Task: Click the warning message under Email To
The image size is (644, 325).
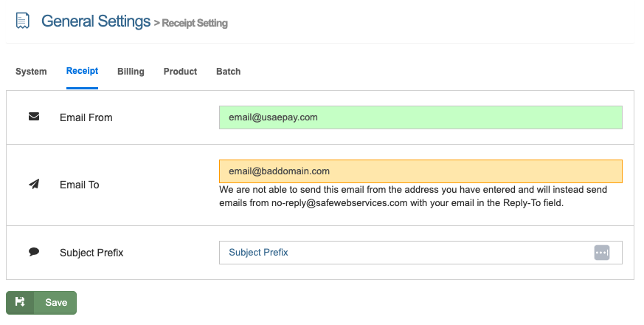Action: (x=413, y=196)
